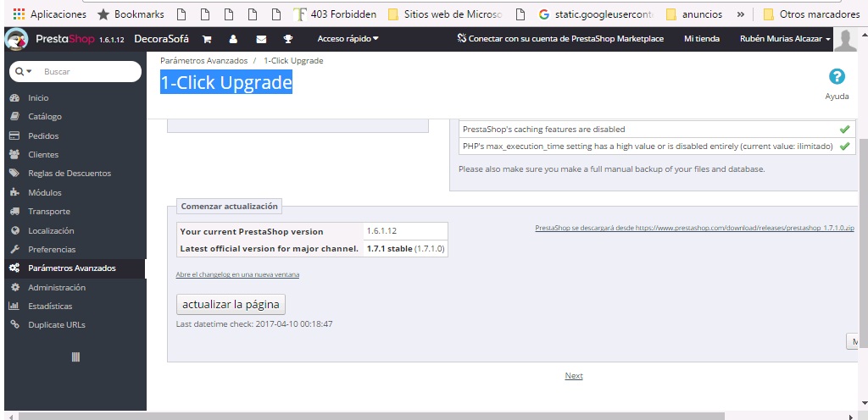The width and height of the screenshot is (868, 420).
Task: Show more bookmarks with the double chevron
Action: tap(741, 14)
